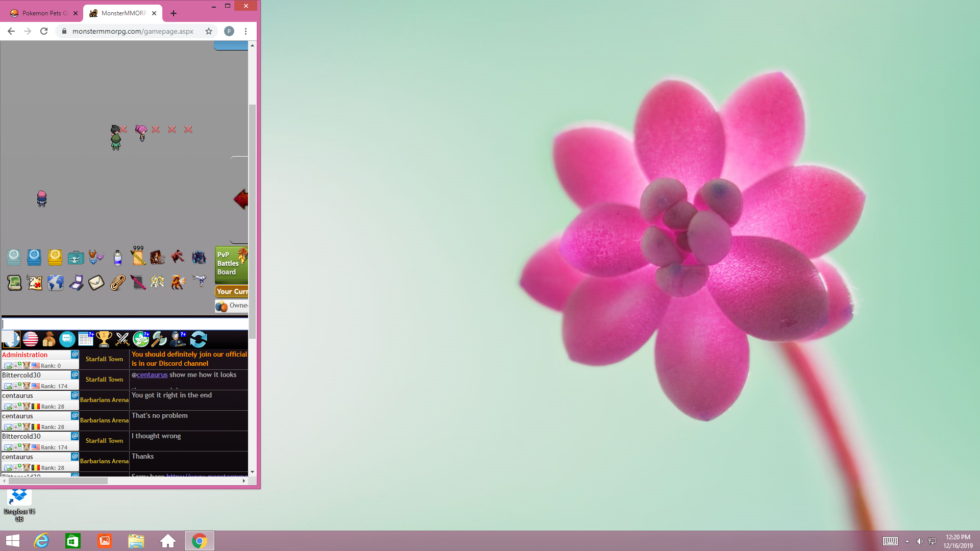Switch to the Pokemon Pets browser tab

click(x=41, y=13)
